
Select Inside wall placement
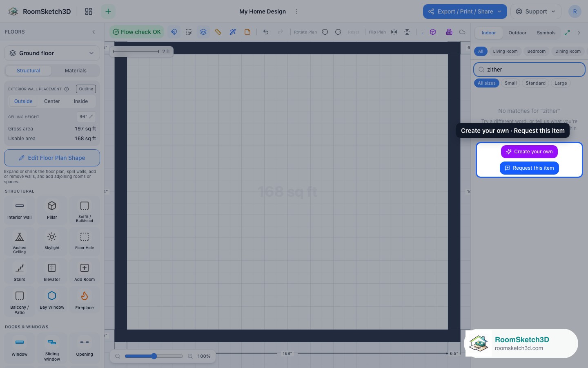tap(80, 101)
